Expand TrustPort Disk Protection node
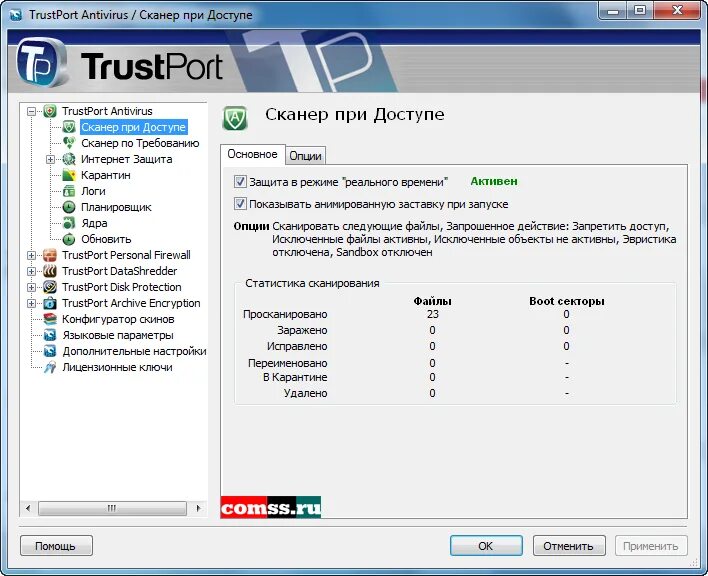Image resolution: width=708 pixels, height=576 pixels. pyautogui.click(x=31, y=287)
